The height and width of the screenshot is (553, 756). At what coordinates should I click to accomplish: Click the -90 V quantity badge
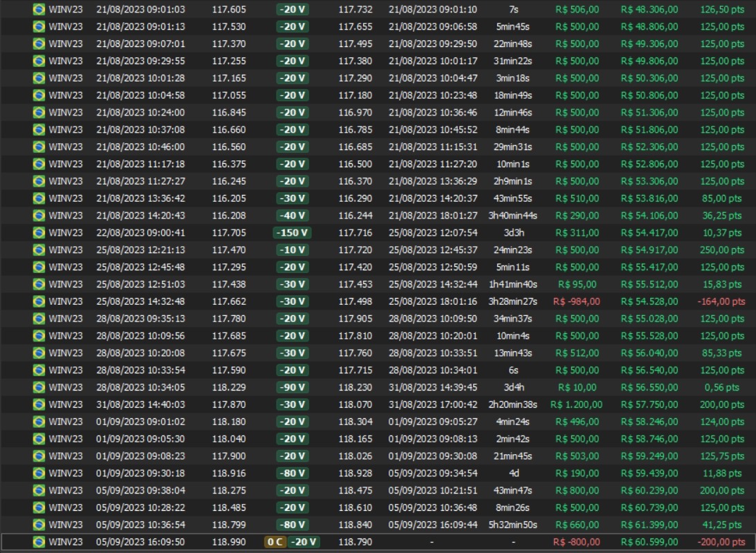pos(293,388)
